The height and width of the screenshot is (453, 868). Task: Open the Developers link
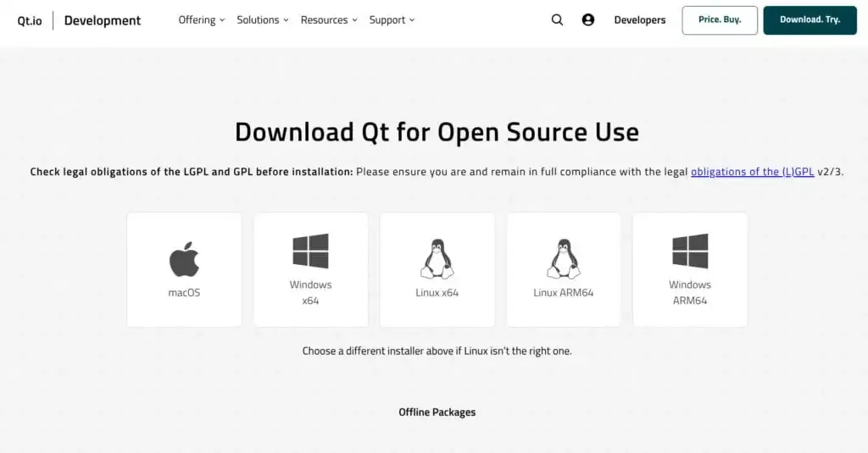[x=640, y=20]
